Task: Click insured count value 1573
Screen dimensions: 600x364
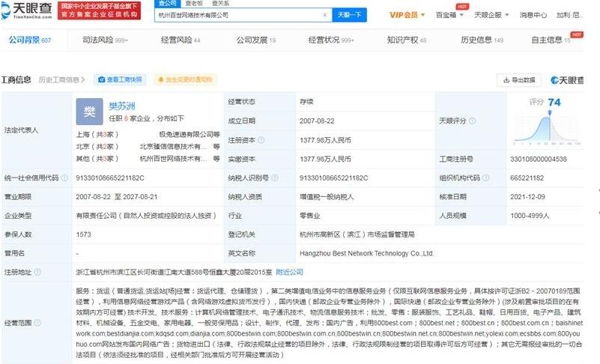Action: [83, 234]
